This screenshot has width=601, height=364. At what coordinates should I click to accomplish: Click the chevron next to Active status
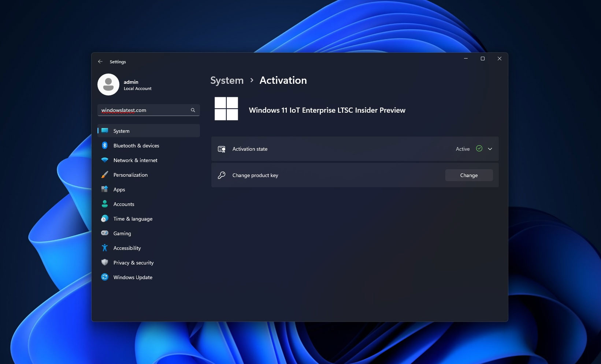[490, 149]
